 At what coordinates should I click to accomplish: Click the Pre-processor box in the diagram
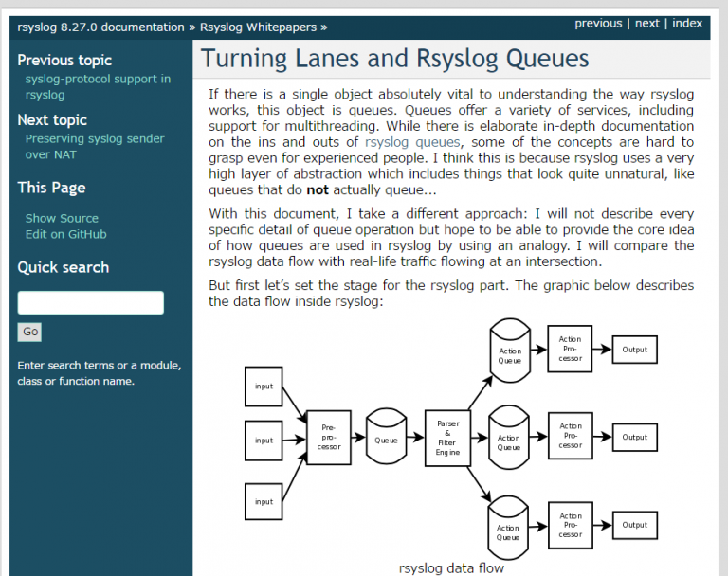pyautogui.click(x=329, y=438)
